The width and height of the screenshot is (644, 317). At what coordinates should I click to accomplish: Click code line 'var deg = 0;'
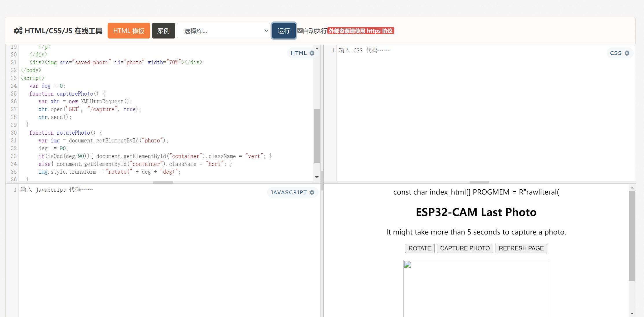47,86
